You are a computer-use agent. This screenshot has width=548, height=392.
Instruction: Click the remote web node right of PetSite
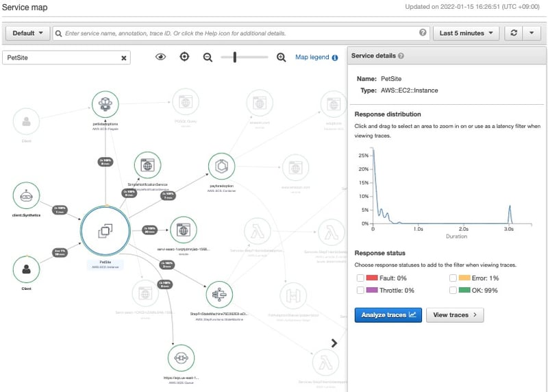click(183, 230)
